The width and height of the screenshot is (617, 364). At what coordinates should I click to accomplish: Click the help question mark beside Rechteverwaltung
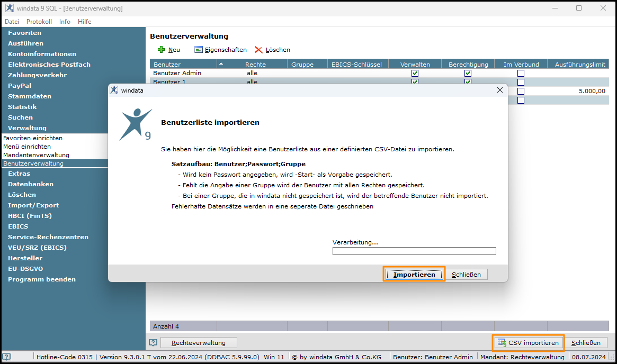click(x=153, y=343)
